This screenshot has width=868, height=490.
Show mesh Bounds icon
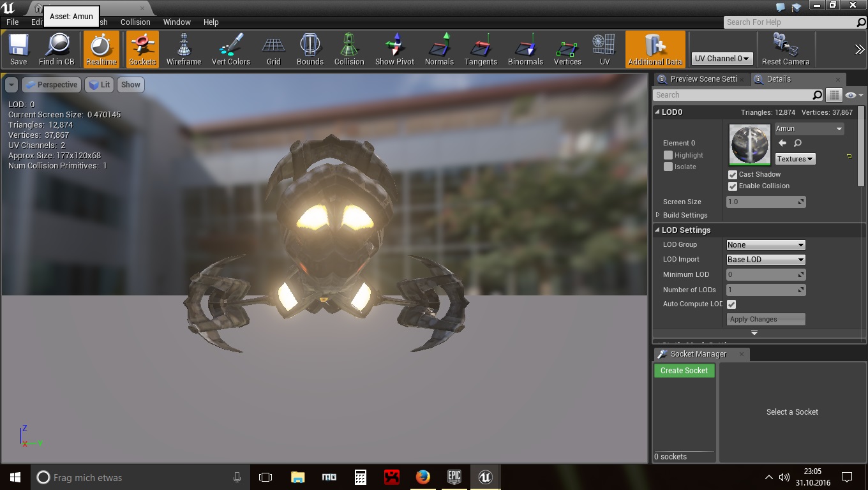coord(310,49)
